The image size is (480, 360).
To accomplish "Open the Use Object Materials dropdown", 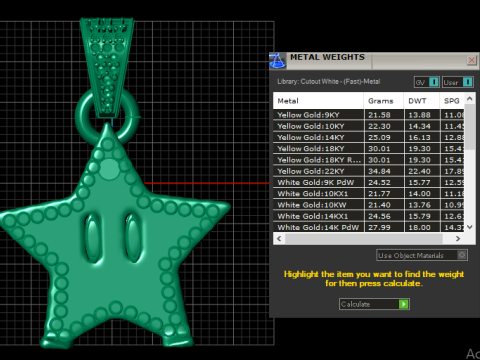I will pyautogui.click(x=422, y=255).
